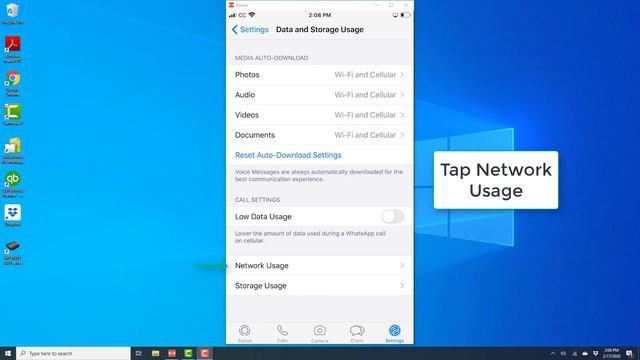The height and width of the screenshot is (360, 640).
Task: Tap Reset Auto-Download Settings
Action: pos(288,155)
